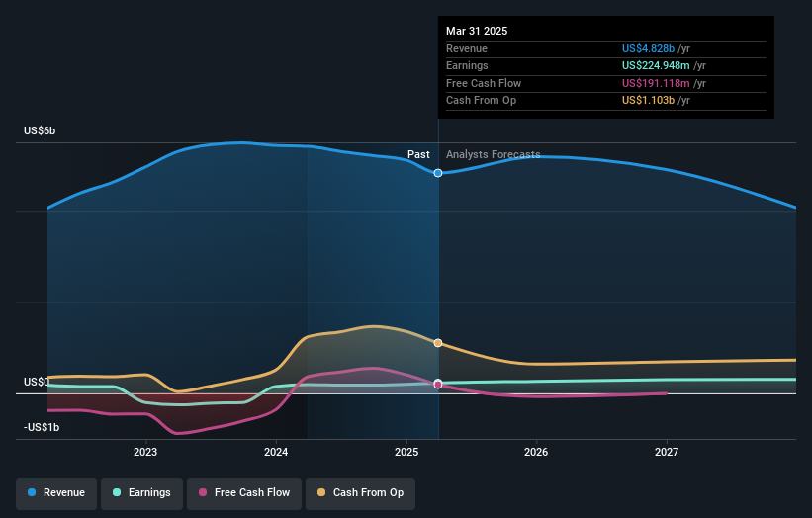Click the Cash From Op data point marker
812x518 pixels.
[438, 343]
